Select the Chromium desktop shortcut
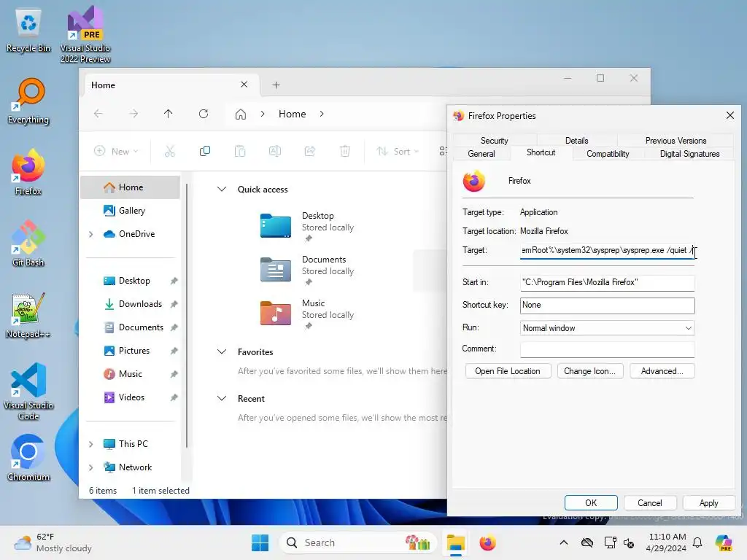 pos(28,458)
